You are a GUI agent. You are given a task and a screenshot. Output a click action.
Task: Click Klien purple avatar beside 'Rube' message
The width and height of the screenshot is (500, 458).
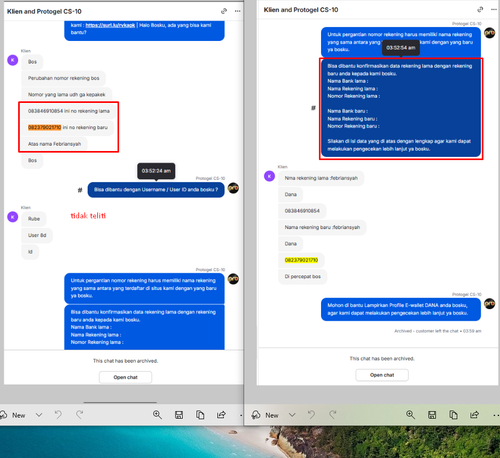(x=13, y=217)
